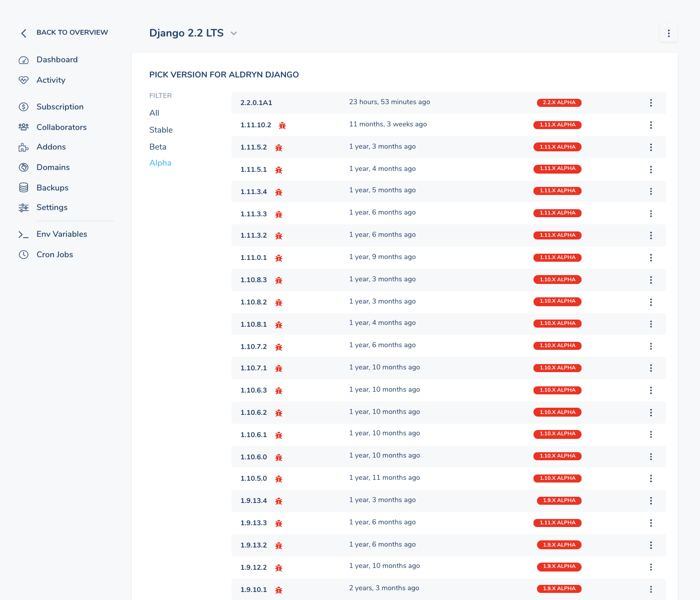Open the Cron Jobs label
This screenshot has width=700, height=600.
(55, 255)
